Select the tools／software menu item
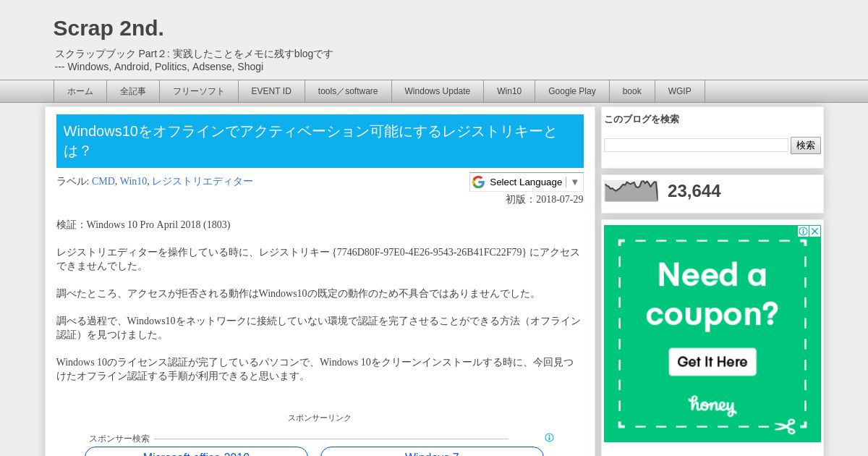Image resolution: width=868 pixels, height=456 pixels. point(348,91)
